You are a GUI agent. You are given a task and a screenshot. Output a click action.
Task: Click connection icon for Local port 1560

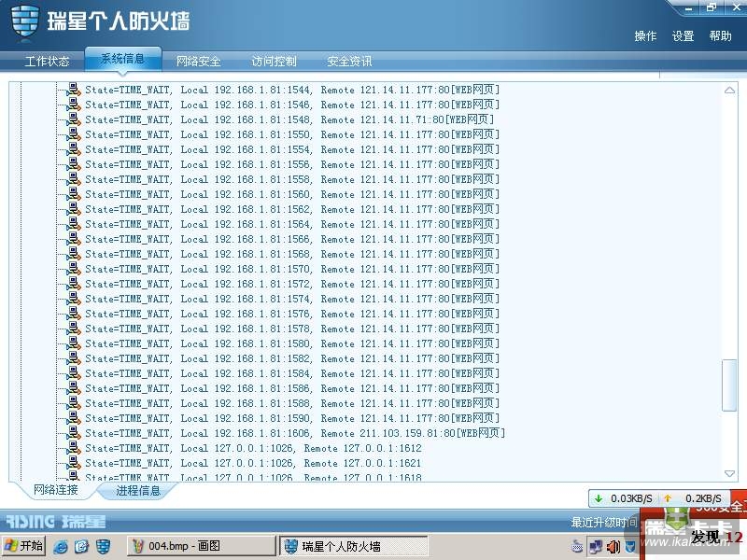pos(74,194)
